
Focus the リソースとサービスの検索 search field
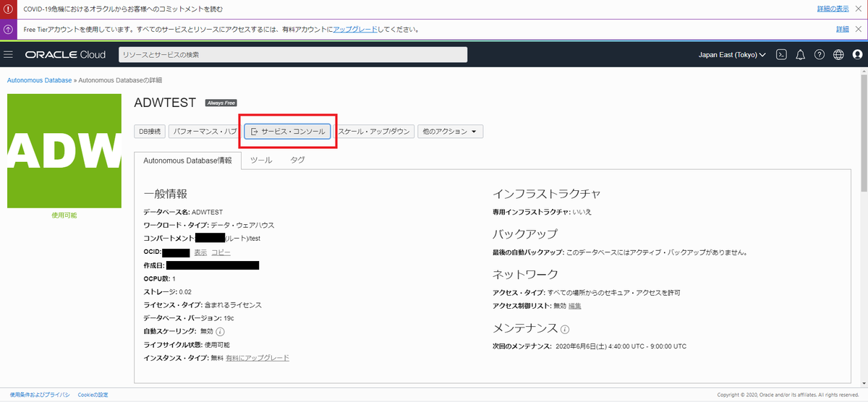coord(293,55)
